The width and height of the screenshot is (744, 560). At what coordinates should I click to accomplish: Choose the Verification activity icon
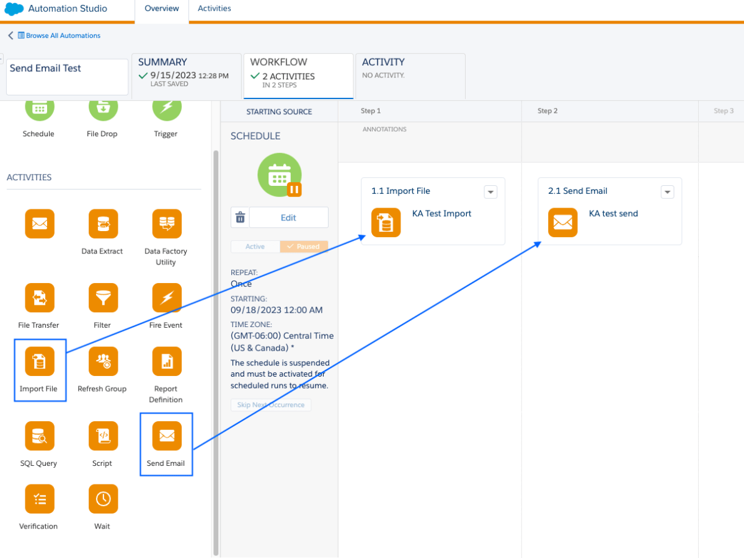coord(40,499)
